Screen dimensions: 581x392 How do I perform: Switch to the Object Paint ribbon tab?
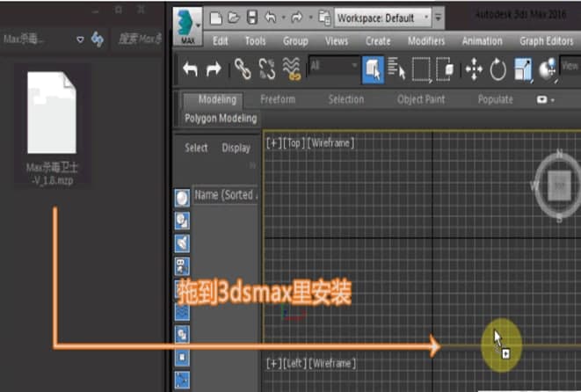tap(420, 99)
